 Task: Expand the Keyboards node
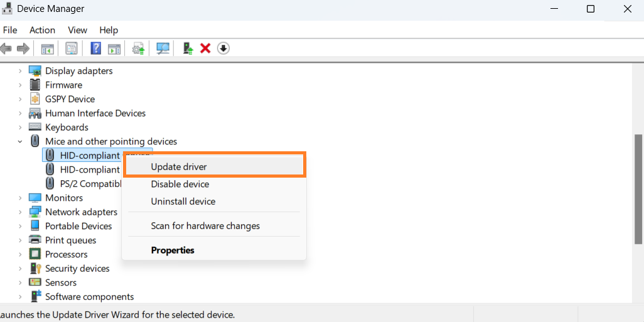coord(19,127)
